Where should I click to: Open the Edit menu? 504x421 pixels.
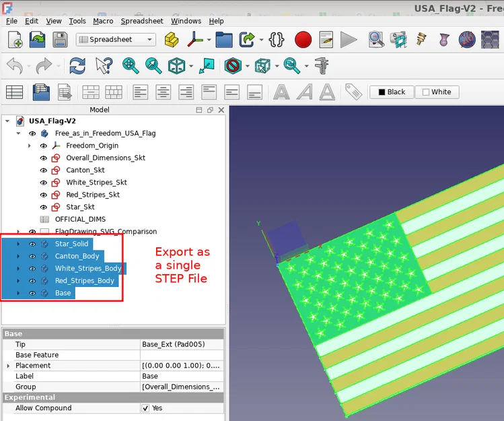pos(32,22)
